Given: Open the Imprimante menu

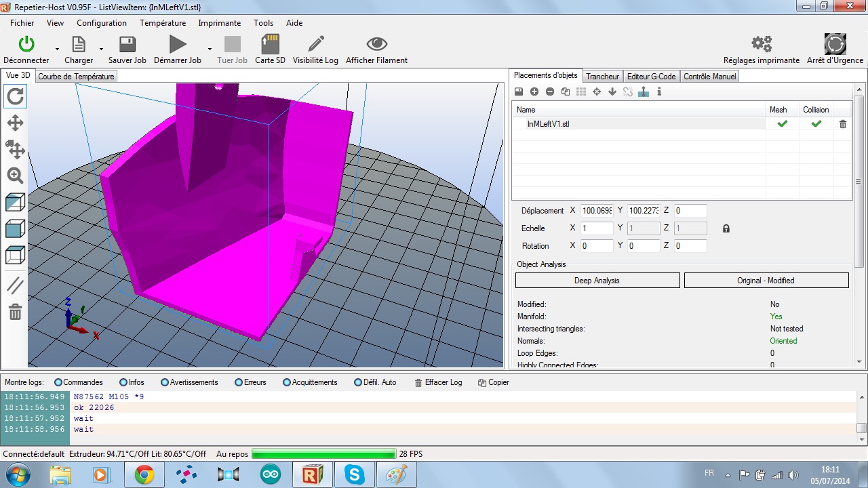Looking at the screenshot, I should point(220,23).
